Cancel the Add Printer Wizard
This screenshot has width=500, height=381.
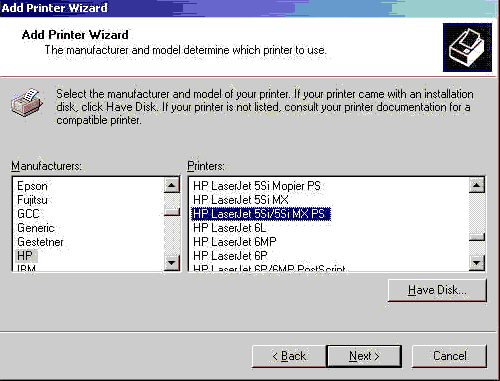click(449, 356)
